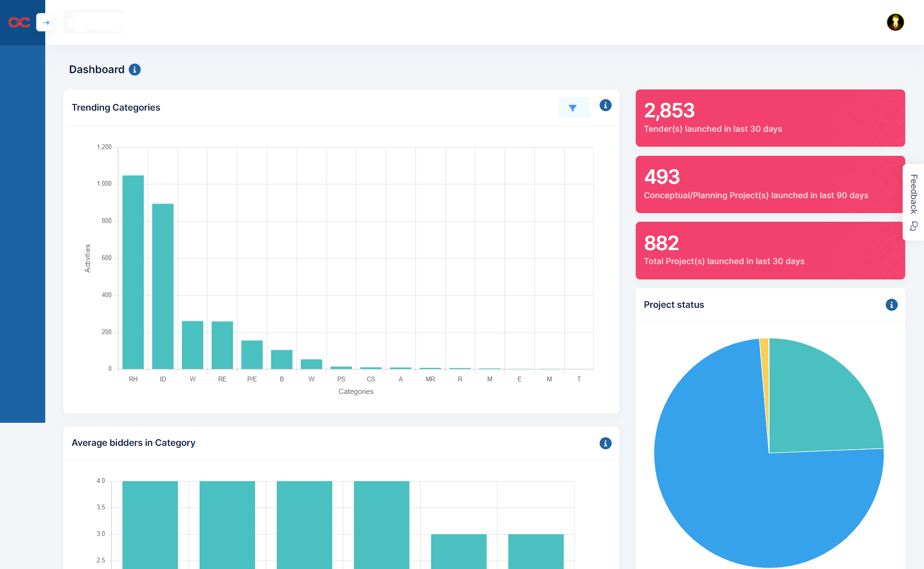Click the last bar in Average bidders chart
This screenshot has width=924, height=569.
point(536,551)
